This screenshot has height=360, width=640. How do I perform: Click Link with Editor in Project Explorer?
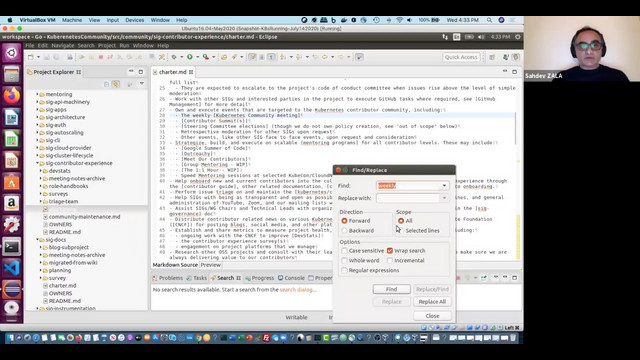tap(116, 84)
